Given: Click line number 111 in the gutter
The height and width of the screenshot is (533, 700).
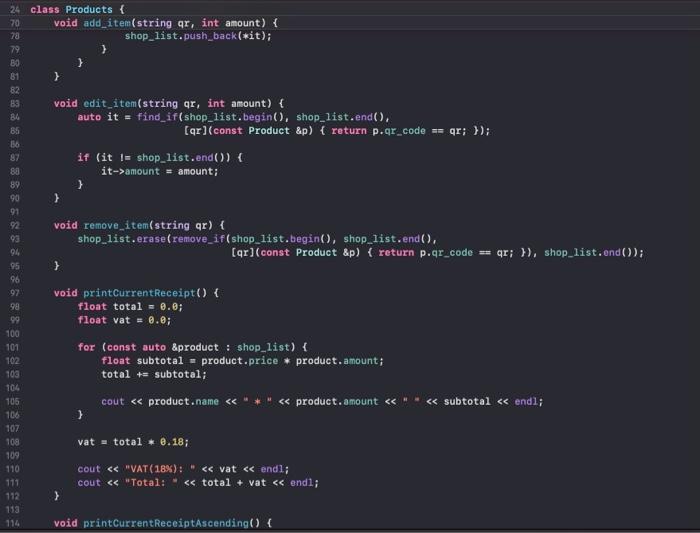Looking at the screenshot, I should point(12,483).
